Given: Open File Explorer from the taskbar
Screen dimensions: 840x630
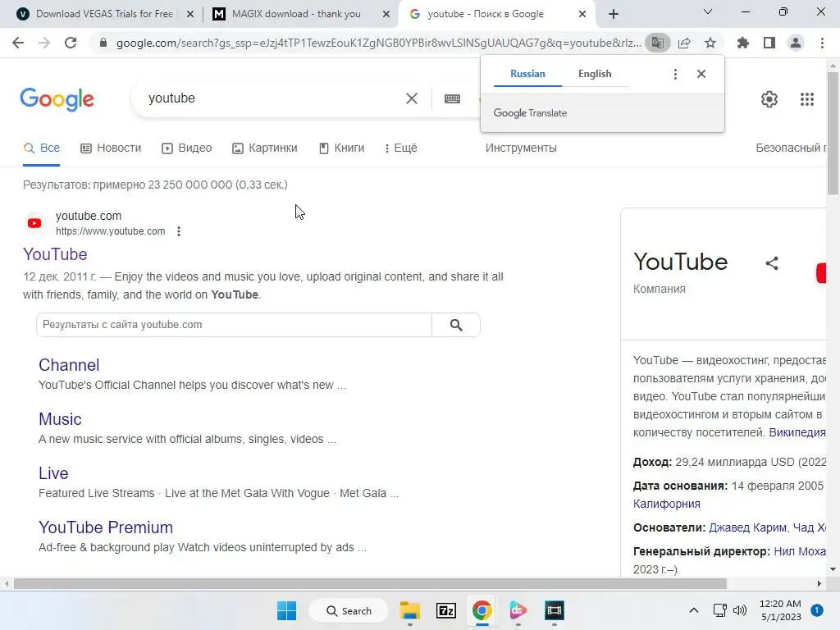Looking at the screenshot, I should [x=410, y=610].
